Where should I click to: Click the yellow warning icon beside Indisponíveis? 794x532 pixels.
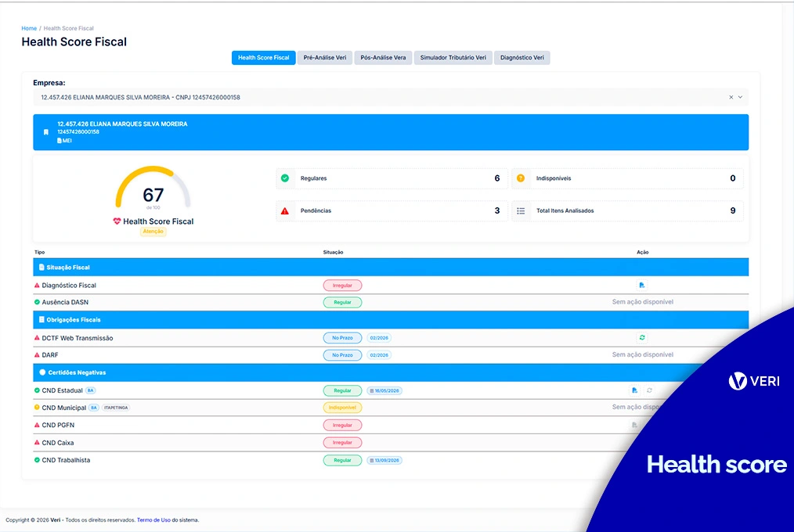click(x=522, y=178)
